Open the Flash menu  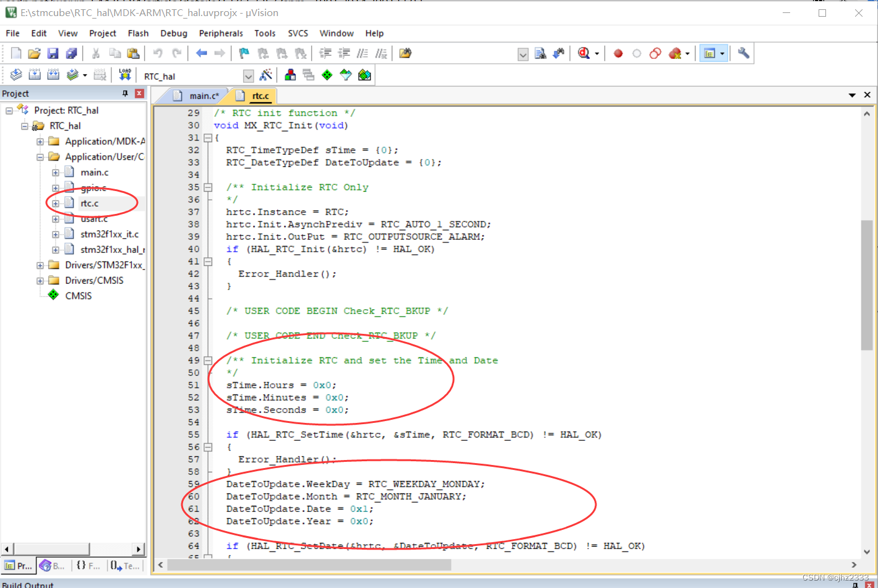[138, 33]
